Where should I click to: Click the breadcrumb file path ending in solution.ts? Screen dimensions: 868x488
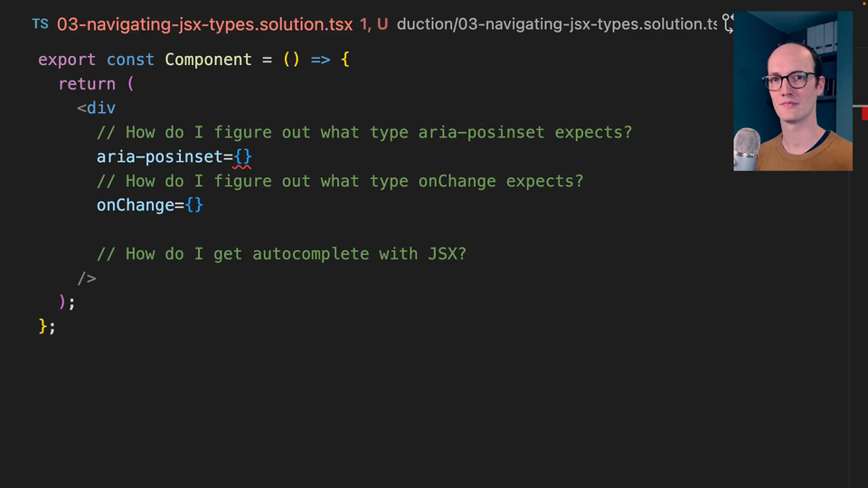click(556, 24)
